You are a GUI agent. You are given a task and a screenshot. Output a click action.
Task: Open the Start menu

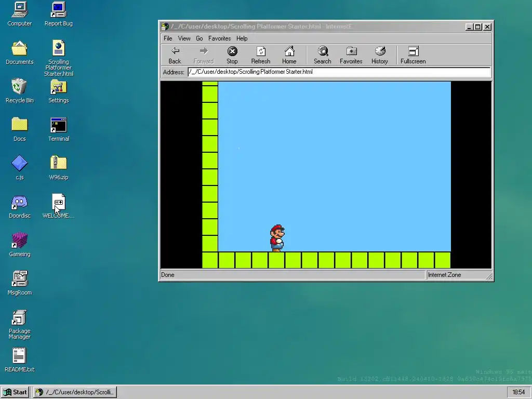click(x=15, y=392)
